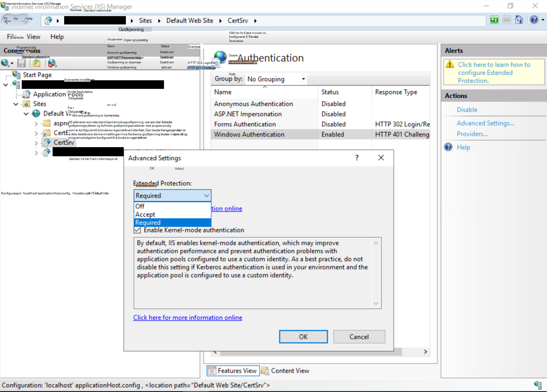Open Advanced Settings... action link
Viewport: 547px width, 392px height.
[486, 123]
